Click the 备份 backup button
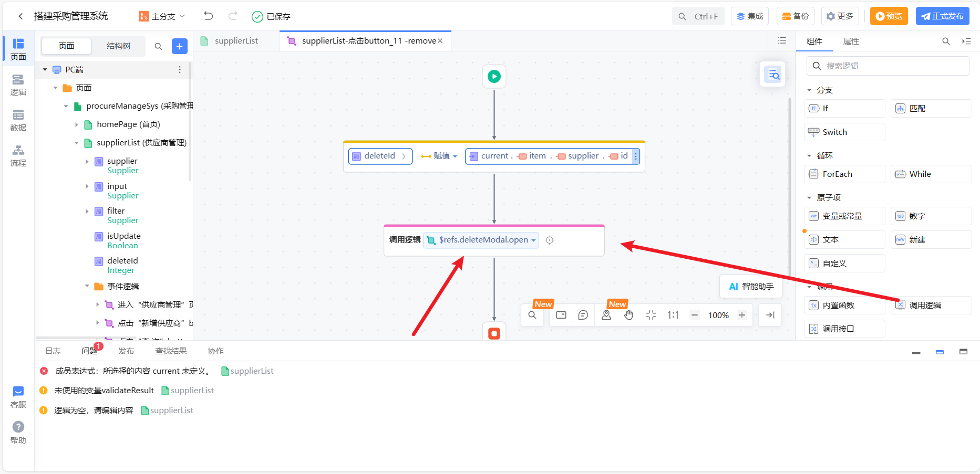 point(796,16)
